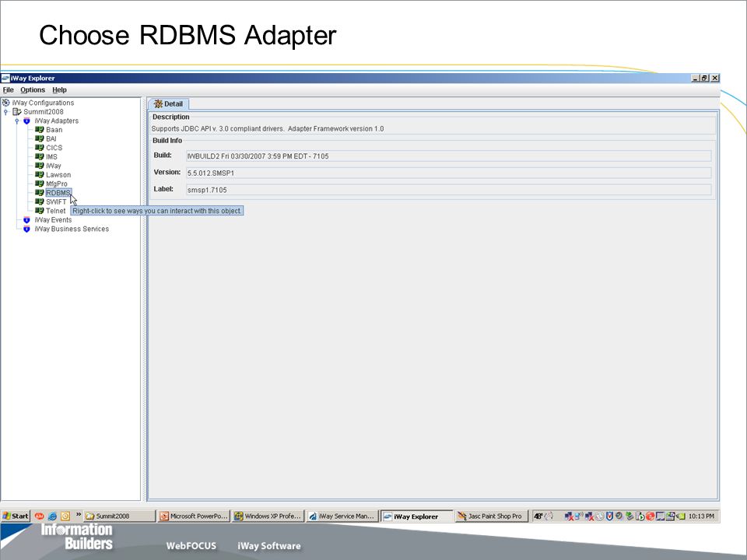
Task: Launch Internet Explorer quick launch icon
Action: coord(52,516)
